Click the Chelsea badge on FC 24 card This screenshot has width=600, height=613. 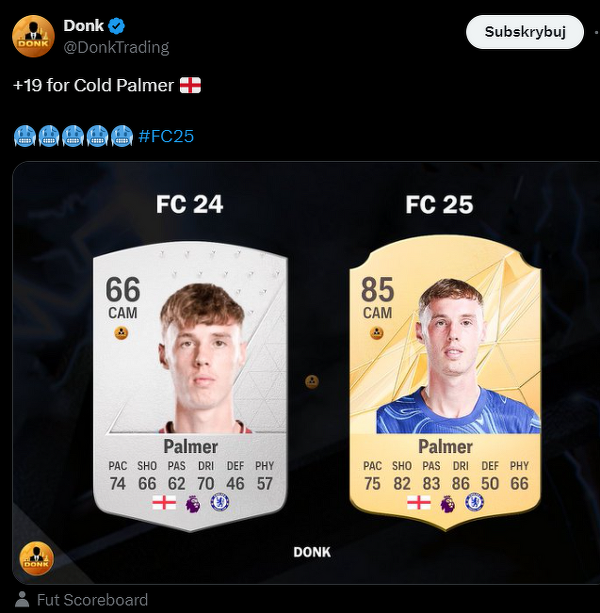(220, 502)
